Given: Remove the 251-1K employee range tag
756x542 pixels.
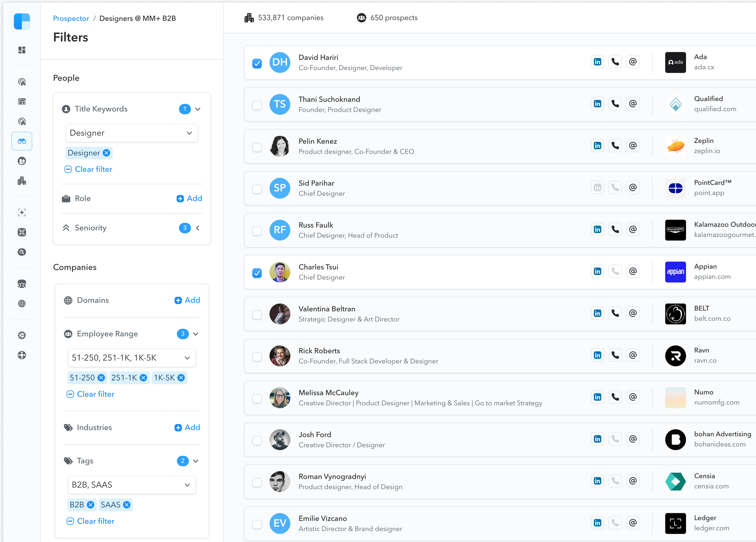Looking at the screenshot, I should [x=143, y=378].
